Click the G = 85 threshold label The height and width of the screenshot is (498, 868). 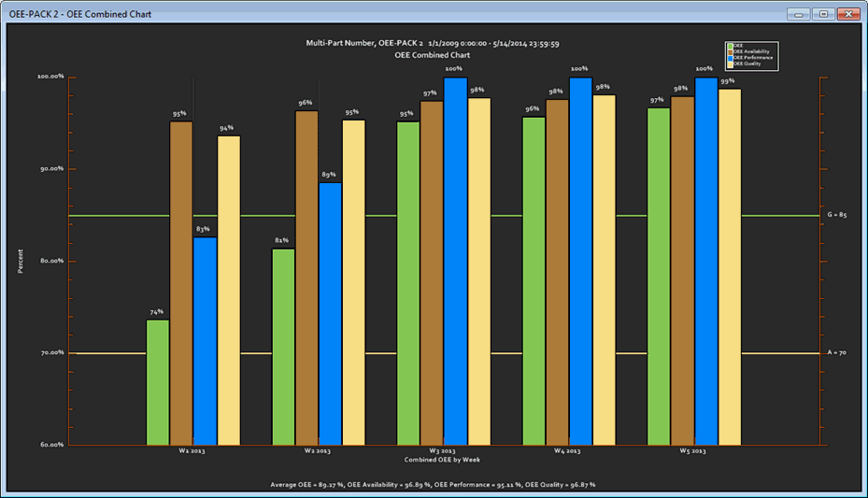coord(836,215)
